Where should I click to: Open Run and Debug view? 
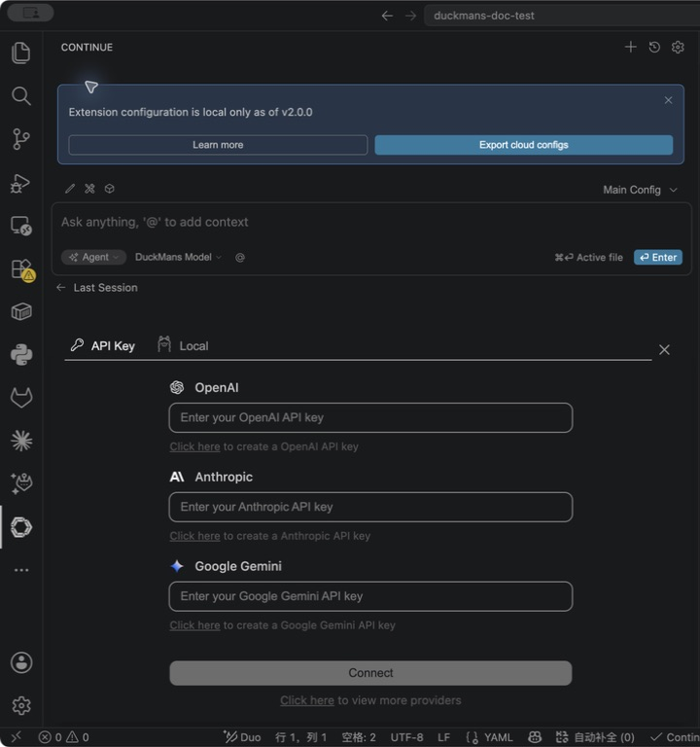21,183
